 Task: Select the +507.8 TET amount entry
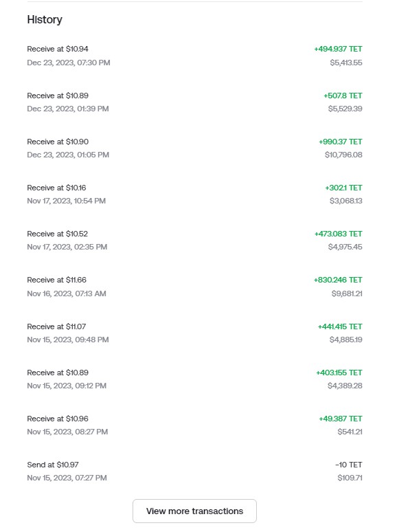click(x=343, y=96)
